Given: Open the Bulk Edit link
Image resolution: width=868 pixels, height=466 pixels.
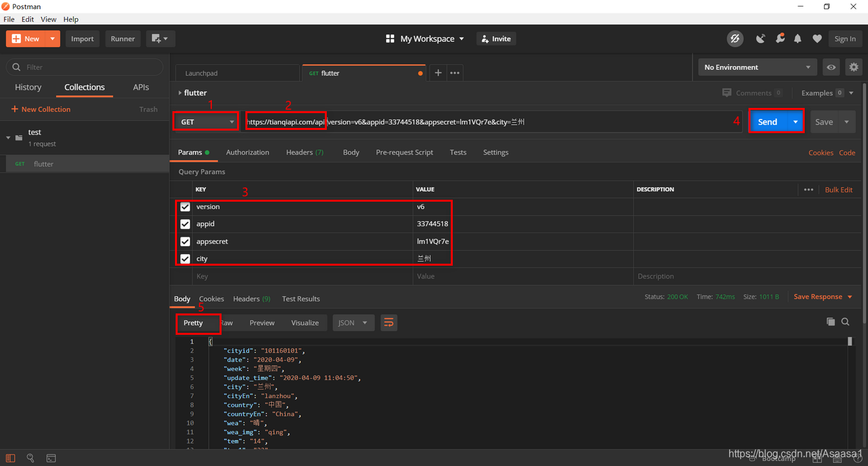Looking at the screenshot, I should pos(839,189).
